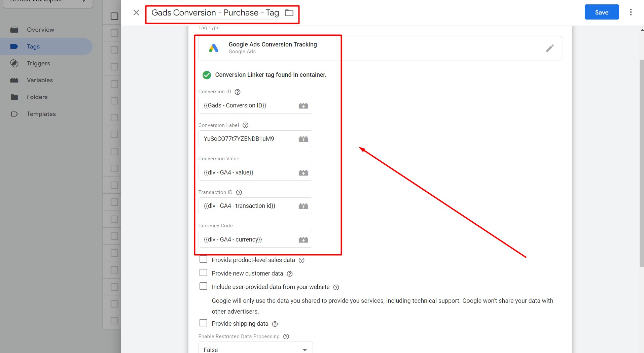Click the Variables icon in sidebar
Viewport: 644px width, 353px height.
(x=14, y=80)
